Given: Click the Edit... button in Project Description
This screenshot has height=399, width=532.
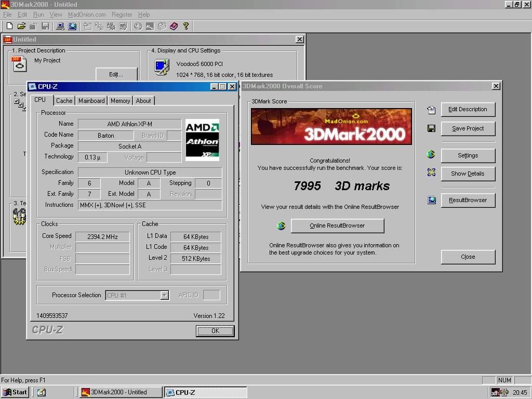Looking at the screenshot, I should (x=116, y=74).
